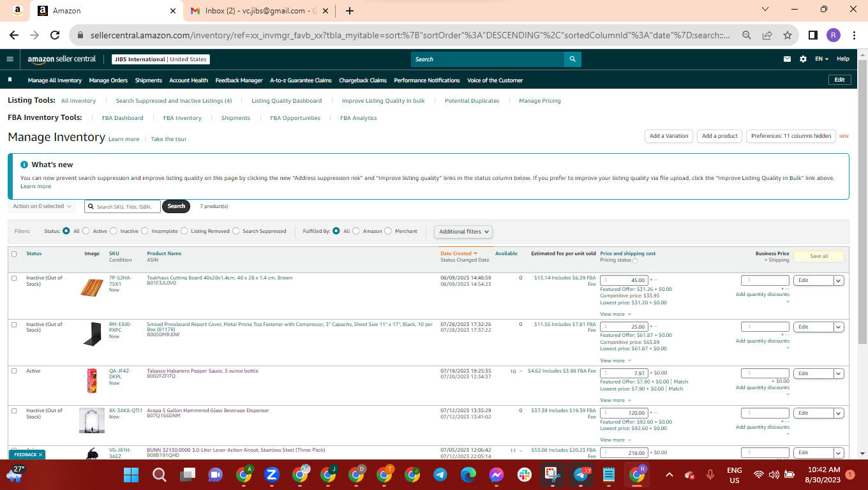This screenshot has height=490, width=868.
Task: Check the select-all checkbox in table header
Action: pyautogui.click(x=14, y=254)
